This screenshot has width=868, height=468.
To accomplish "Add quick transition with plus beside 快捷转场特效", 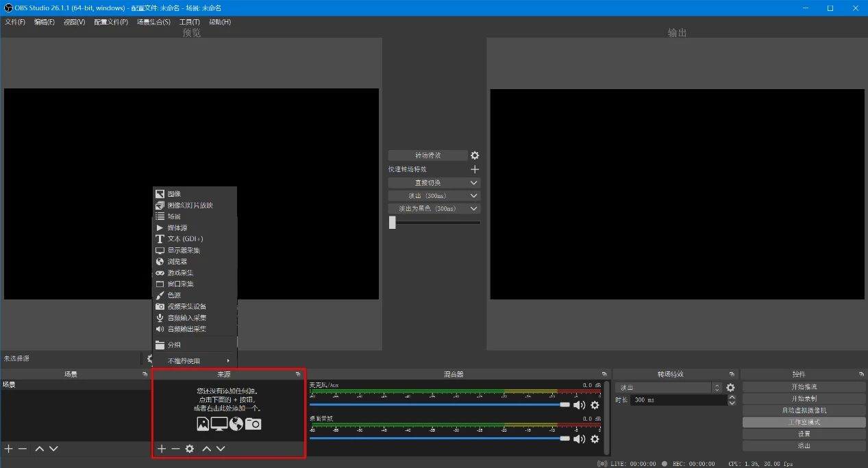I will tap(475, 169).
